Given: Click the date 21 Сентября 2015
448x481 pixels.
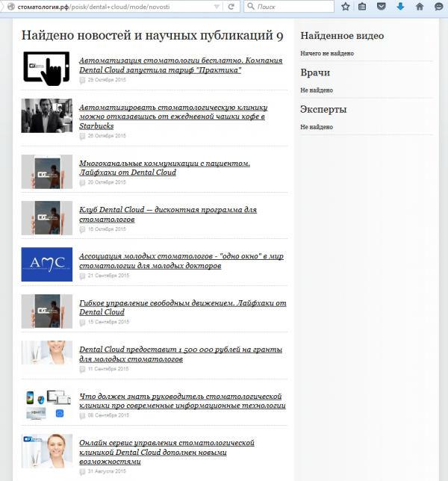Looking at the screenshot, I should [108, 276].
